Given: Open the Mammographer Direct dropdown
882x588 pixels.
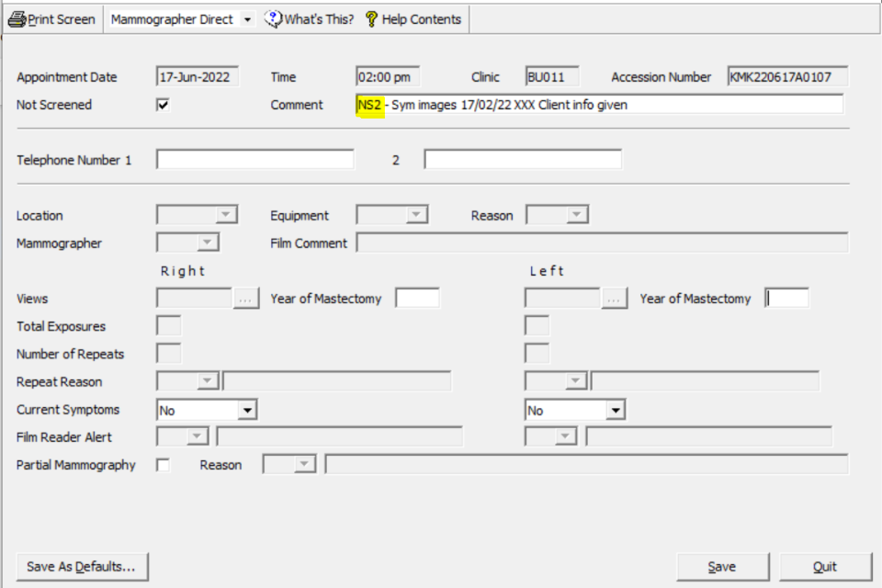Looking at the screenshot, I should tap(247, 19).
